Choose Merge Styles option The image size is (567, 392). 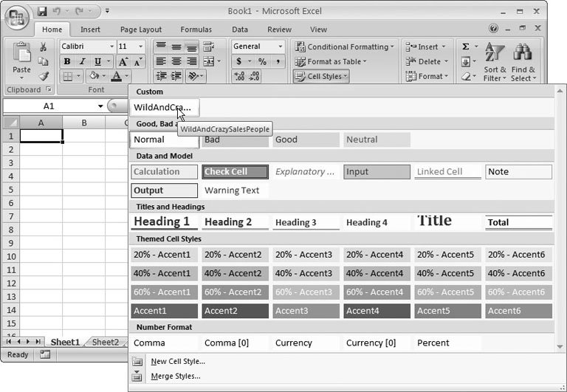point(176,376)
